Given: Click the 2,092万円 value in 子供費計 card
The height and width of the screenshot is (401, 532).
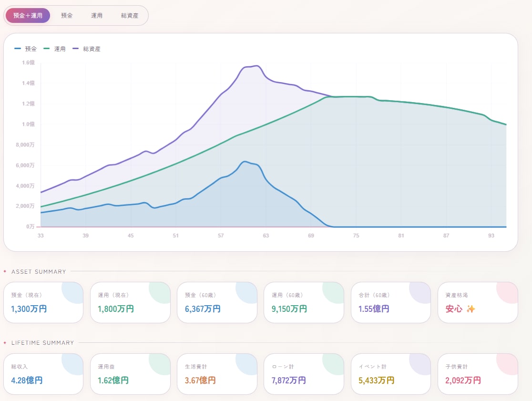Looking at the screenshot, I should pos(463,380).
